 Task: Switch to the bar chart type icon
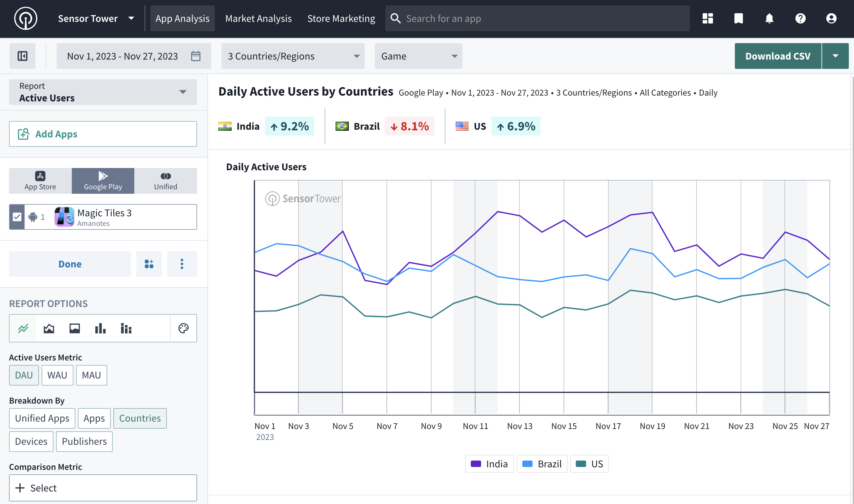100,328
